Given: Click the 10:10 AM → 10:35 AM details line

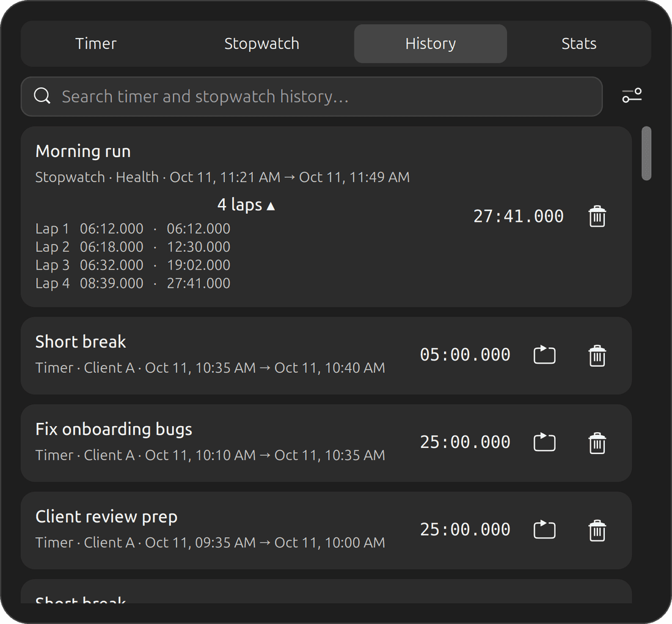Looking at the screenshot, I should 210,455.
